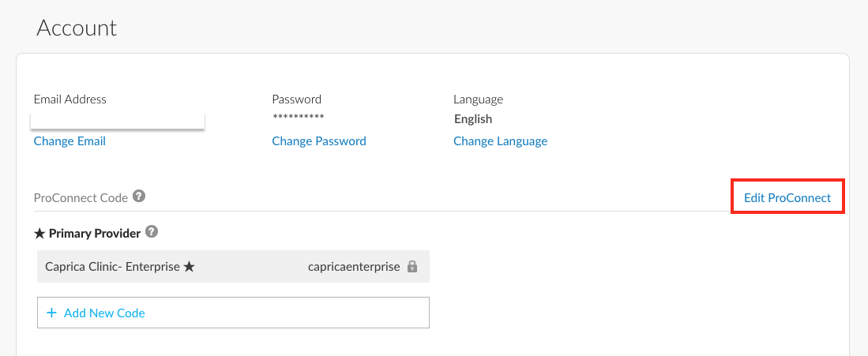Open the Change Password link

pos(319,141)
